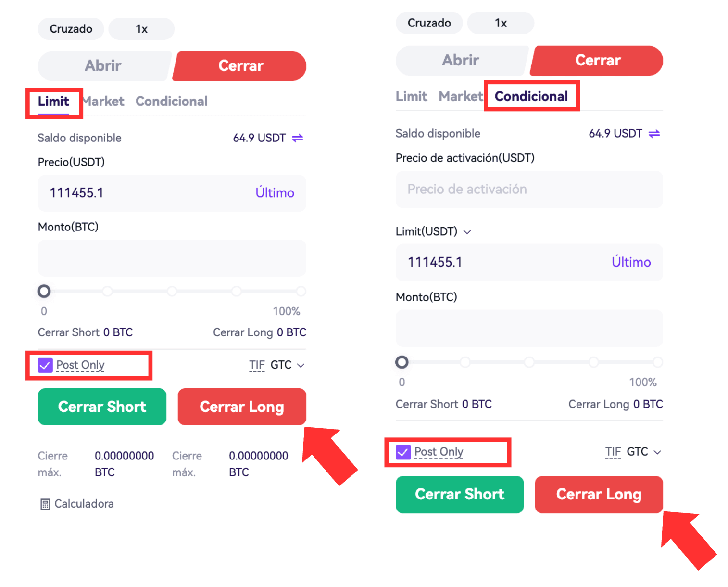Open the 1x leverage selector in right panel
The height and width of the screenshot is (587, 728).
click(501, 23)
